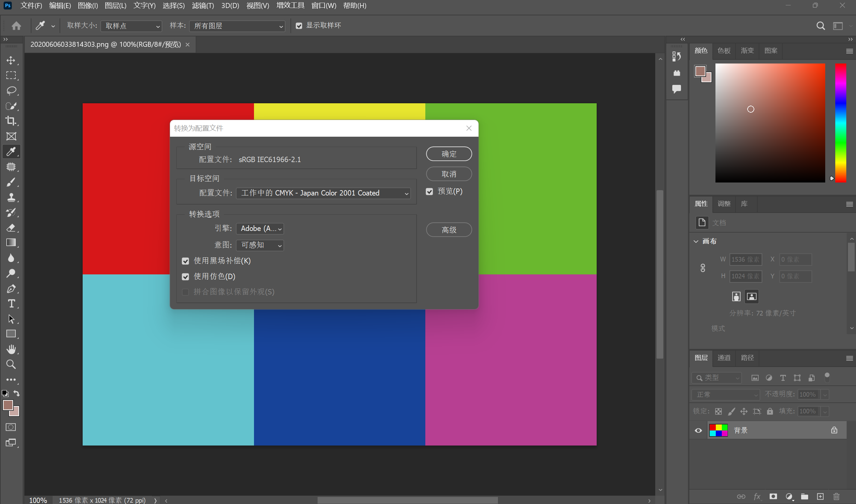The height and width of the screenshot is (504, 856).
Task: Uncheck 使用黑场补偿(K) checkbox
Action: tap(185, 261)
